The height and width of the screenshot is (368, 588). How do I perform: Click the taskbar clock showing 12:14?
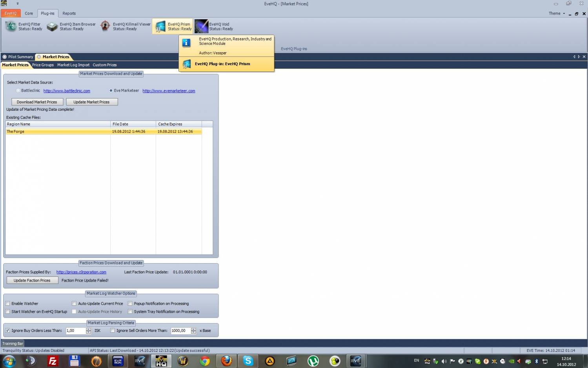566,361
